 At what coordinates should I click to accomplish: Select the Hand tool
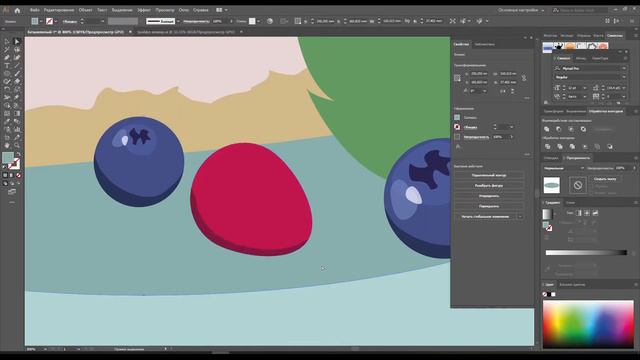(7, 145)
